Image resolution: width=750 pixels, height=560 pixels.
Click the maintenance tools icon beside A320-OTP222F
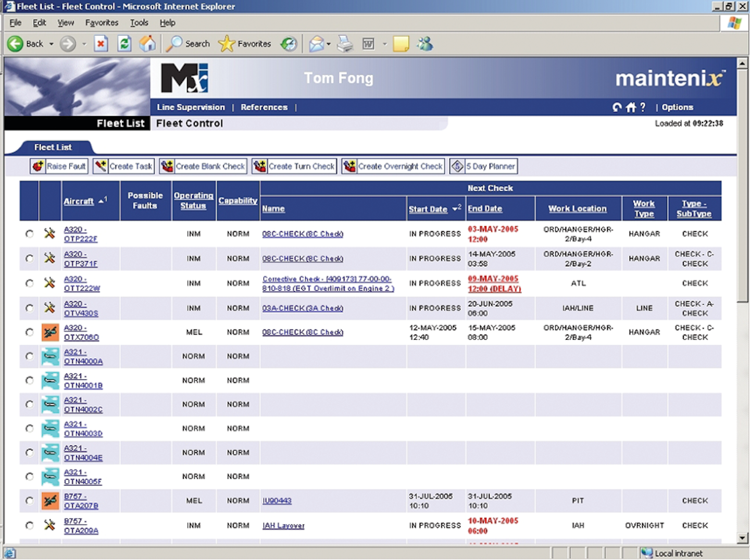49,233
